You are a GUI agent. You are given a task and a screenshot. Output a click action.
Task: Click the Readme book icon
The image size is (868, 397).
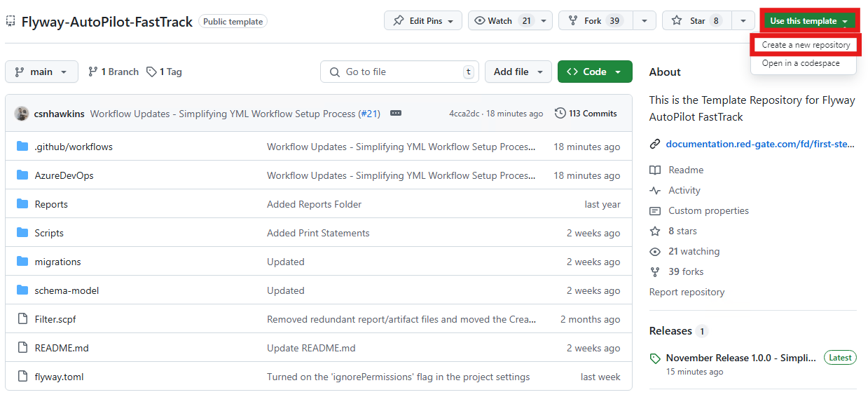coord(655,170)
